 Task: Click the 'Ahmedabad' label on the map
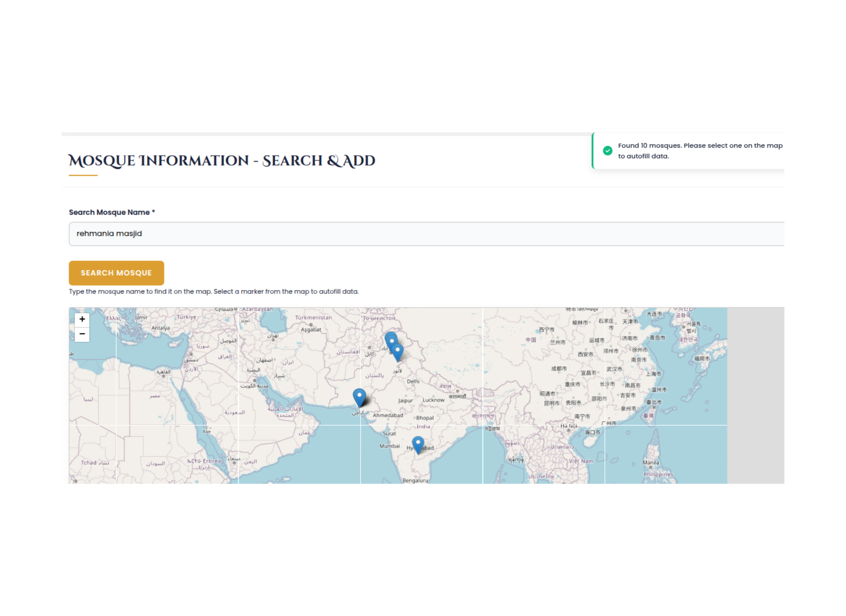(x=388, y=415)
